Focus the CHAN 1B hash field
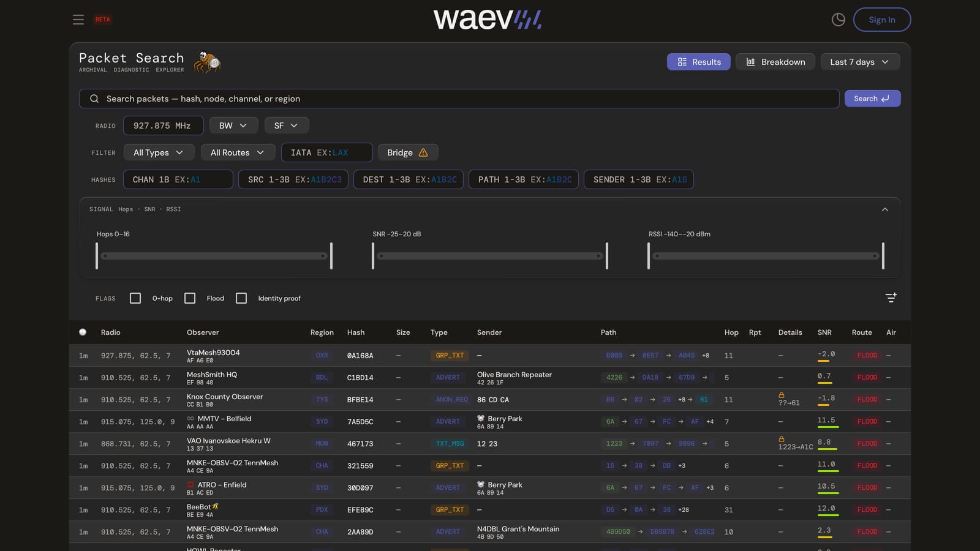This screenshot has width=980, height=551. pos(178,179)
